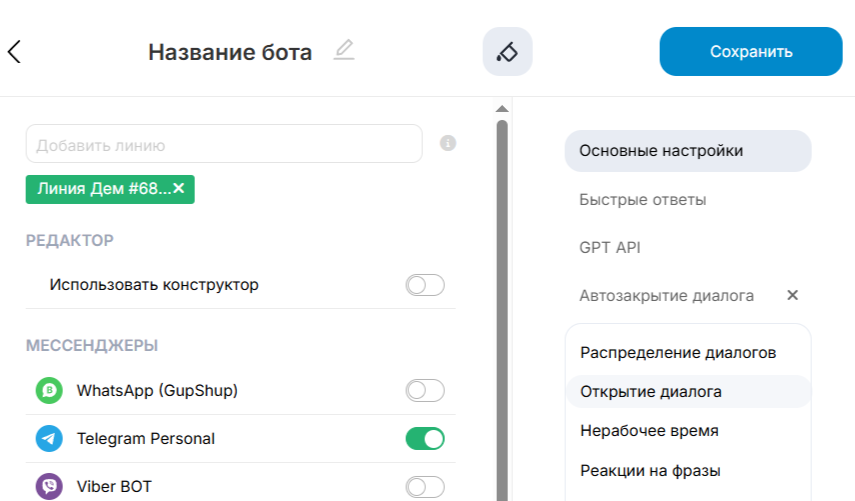Click the Telegram Personal icon
The width and height of the screenshot is (855, 501).
(49, 438)
